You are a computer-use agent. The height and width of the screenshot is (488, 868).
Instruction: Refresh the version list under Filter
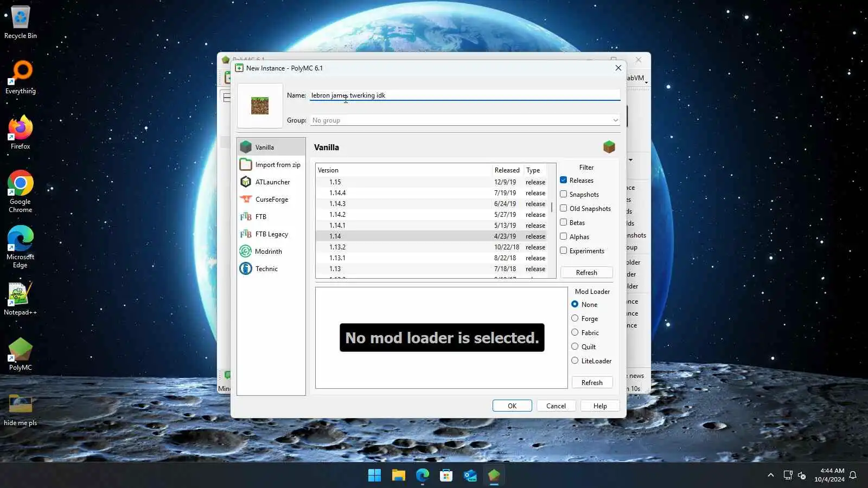(586, 272)
